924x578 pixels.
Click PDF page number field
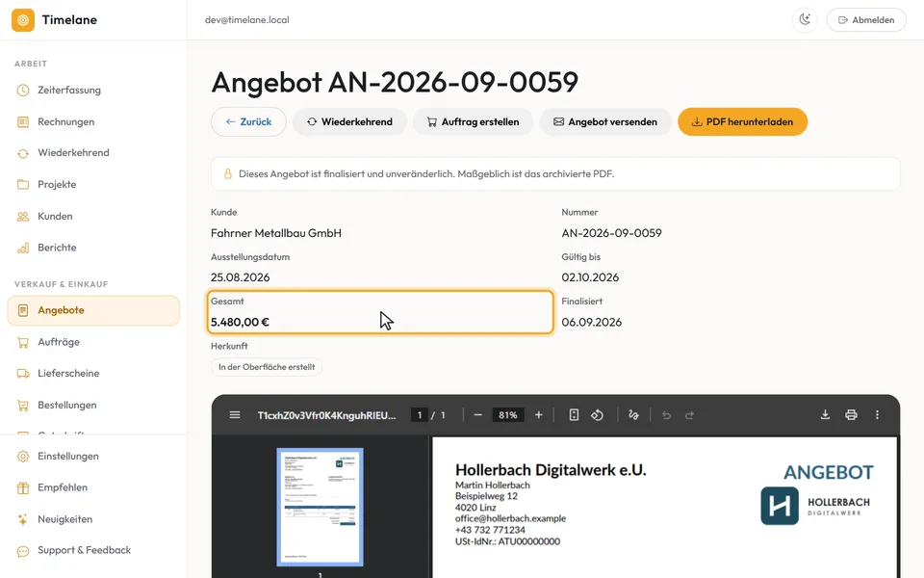click(420, 415)
